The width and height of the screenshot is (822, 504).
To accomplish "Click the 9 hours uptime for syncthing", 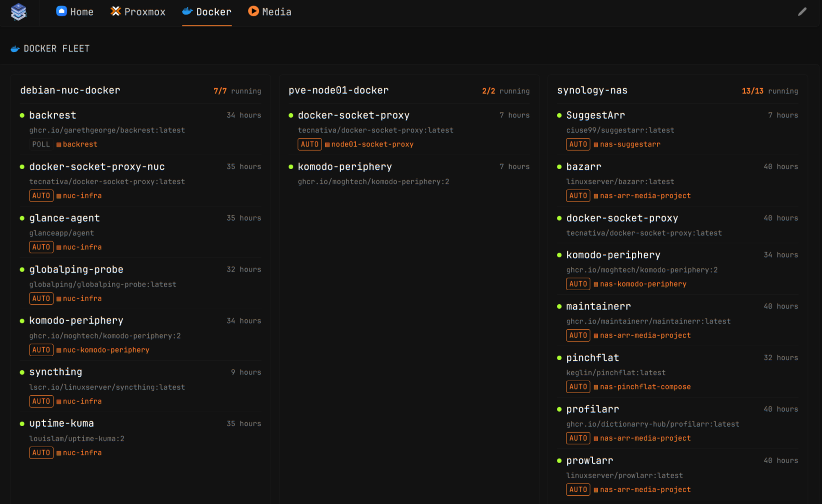I will pos(246,372).
